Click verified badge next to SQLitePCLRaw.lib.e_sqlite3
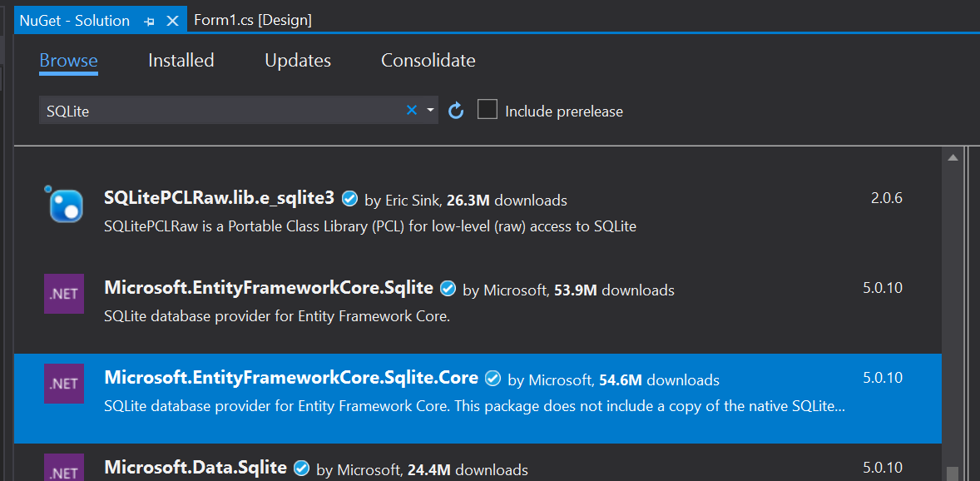 pos(350,200)
